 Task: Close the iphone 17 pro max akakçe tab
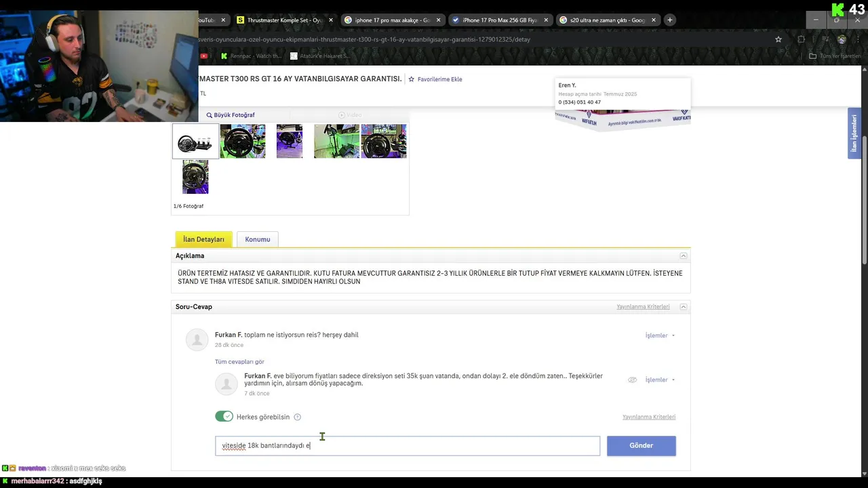click(438, 20)
